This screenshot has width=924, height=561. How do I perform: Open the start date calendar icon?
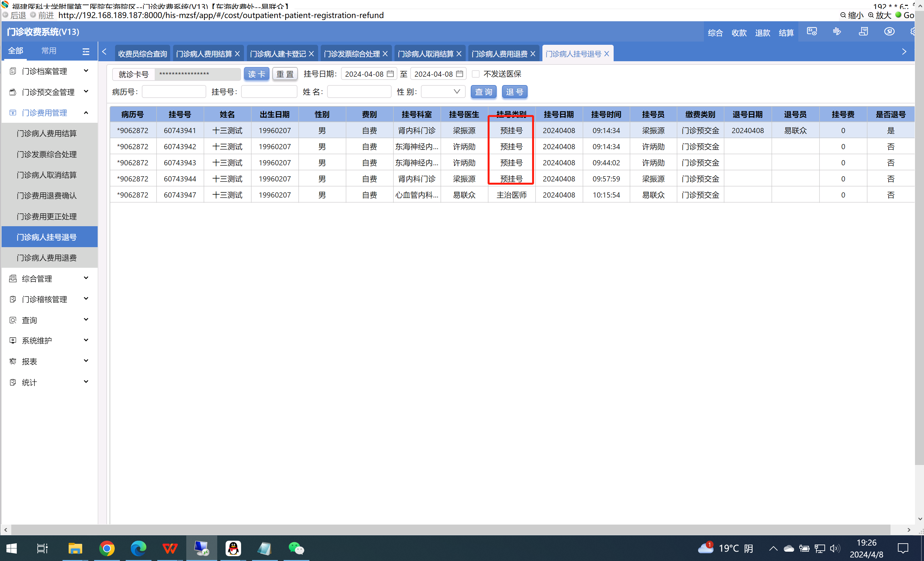(390, 73)
